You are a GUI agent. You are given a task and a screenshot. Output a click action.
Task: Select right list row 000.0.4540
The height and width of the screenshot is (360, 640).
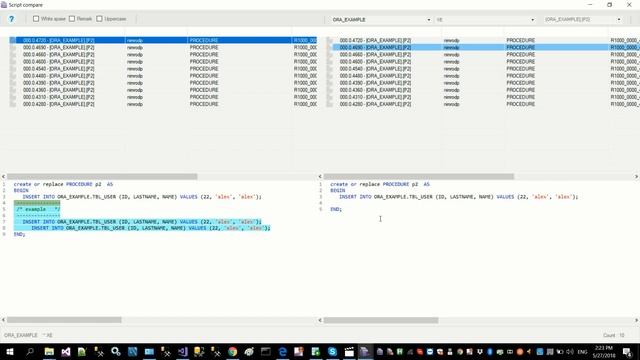[483, 69]
